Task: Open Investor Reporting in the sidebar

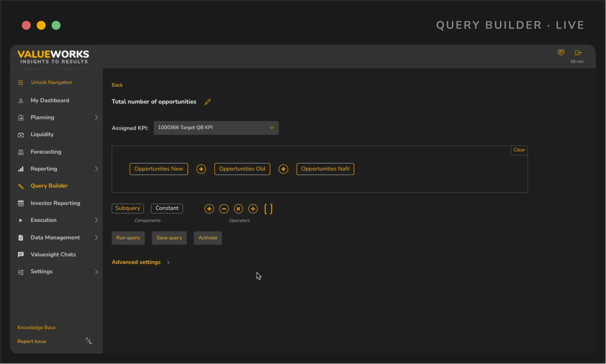Action: [55, 203]
